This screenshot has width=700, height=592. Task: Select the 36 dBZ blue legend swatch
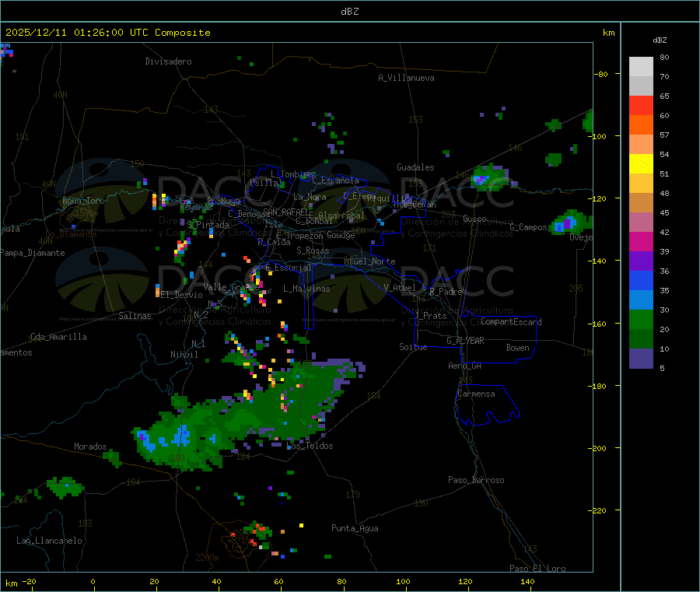[x=641, y=280]
